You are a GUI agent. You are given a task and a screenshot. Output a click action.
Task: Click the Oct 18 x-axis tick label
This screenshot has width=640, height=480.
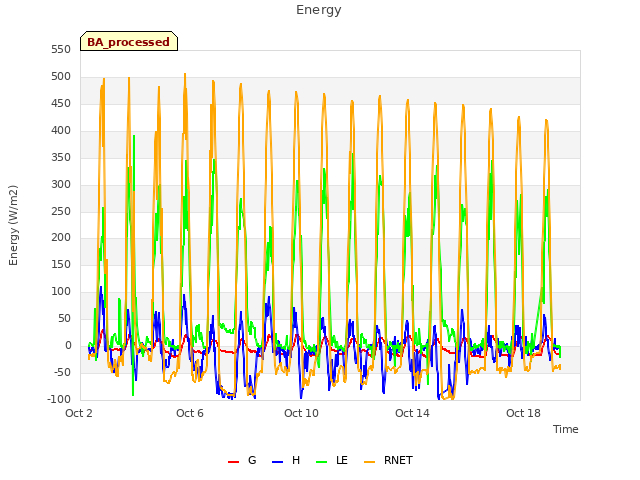click(523, 413)
